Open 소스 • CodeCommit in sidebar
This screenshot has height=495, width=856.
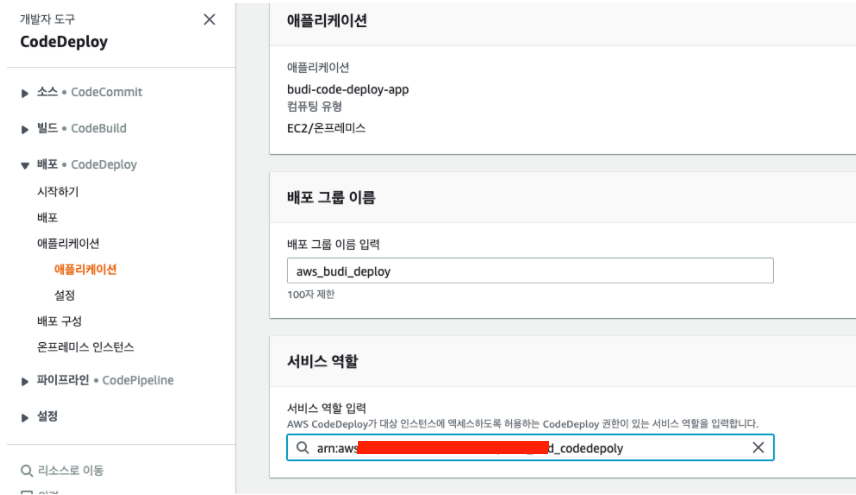[x=90, y=92]
